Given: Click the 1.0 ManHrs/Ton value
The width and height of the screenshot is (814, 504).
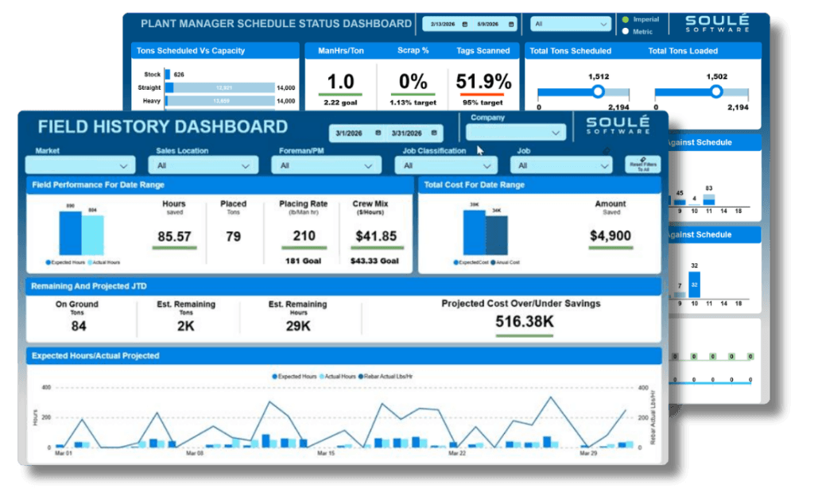Looking at the screenshot, I should (340, 82).
